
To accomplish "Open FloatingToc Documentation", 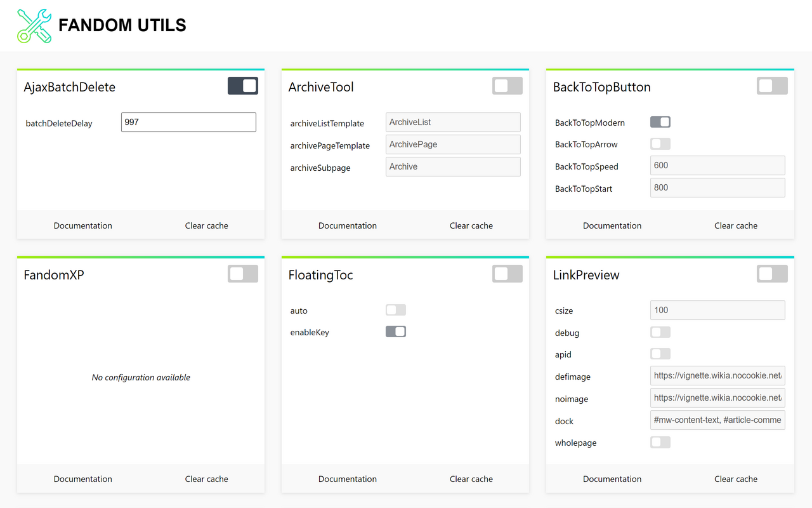I will pyautogui.click(x=348, y=479).
